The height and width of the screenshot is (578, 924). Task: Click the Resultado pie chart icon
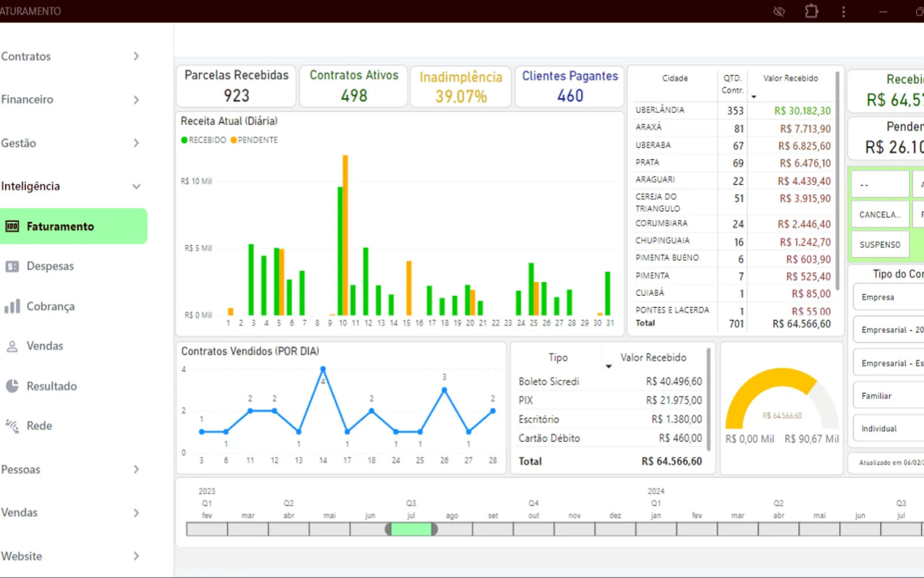[x=12, y=386]
